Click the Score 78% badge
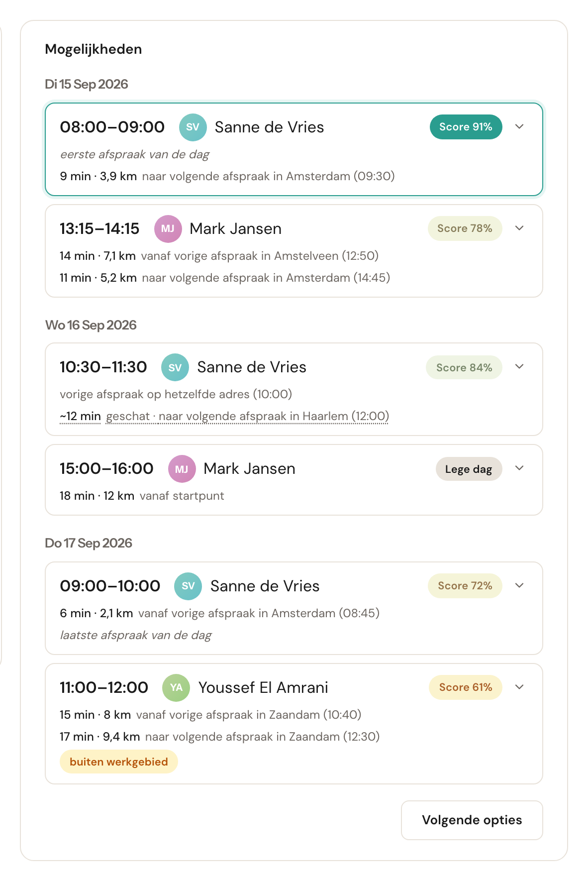The width and height of the screenshot is (588, 880). pos(465,228)
